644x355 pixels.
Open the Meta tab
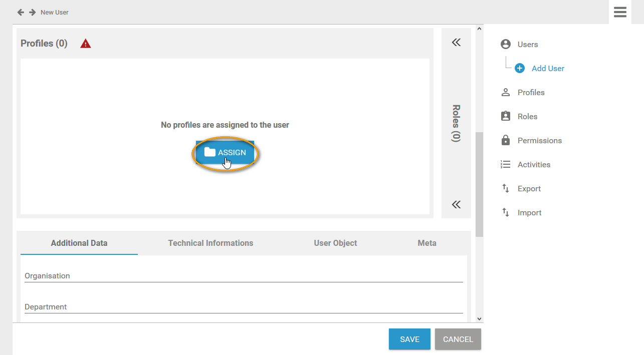[426, 243]
